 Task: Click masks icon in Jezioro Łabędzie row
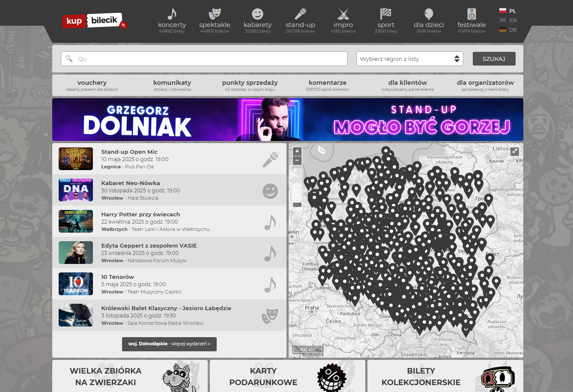click(270, 316)
